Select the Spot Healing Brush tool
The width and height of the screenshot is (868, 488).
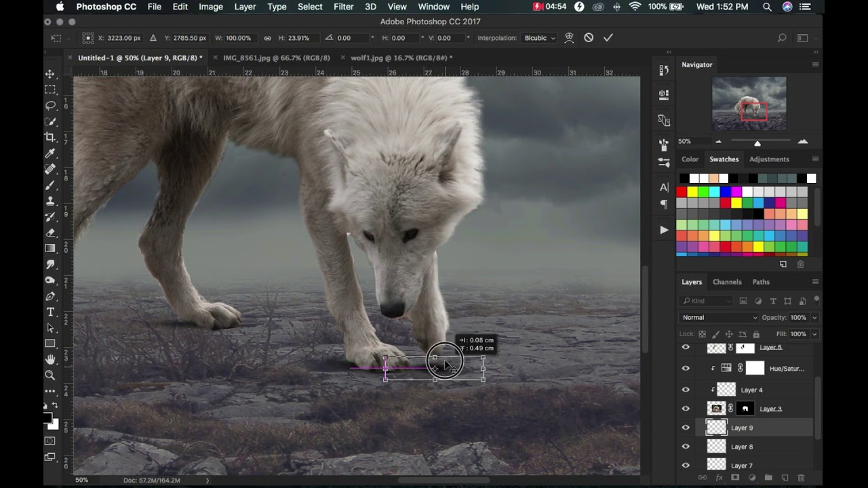pyautogui.click(x=50, y=169)
